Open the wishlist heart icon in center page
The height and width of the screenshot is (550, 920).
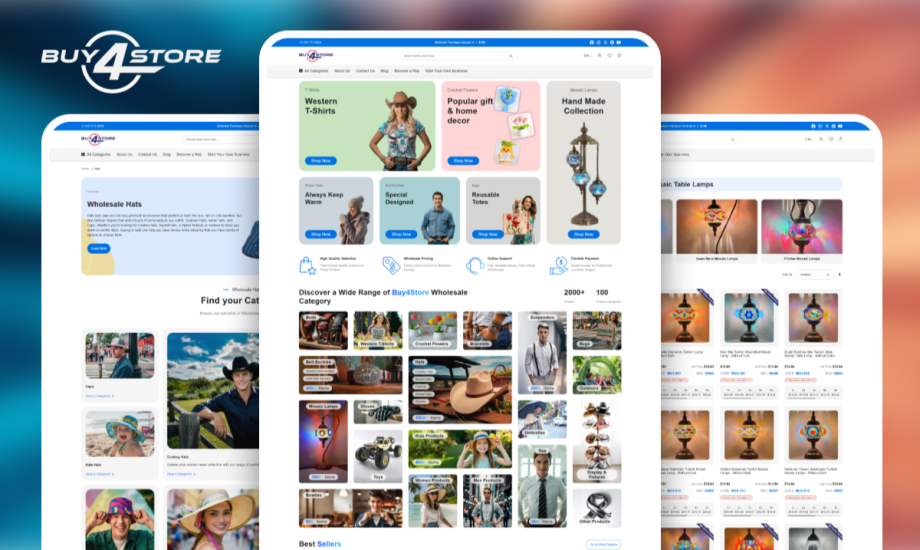point(609,56)
